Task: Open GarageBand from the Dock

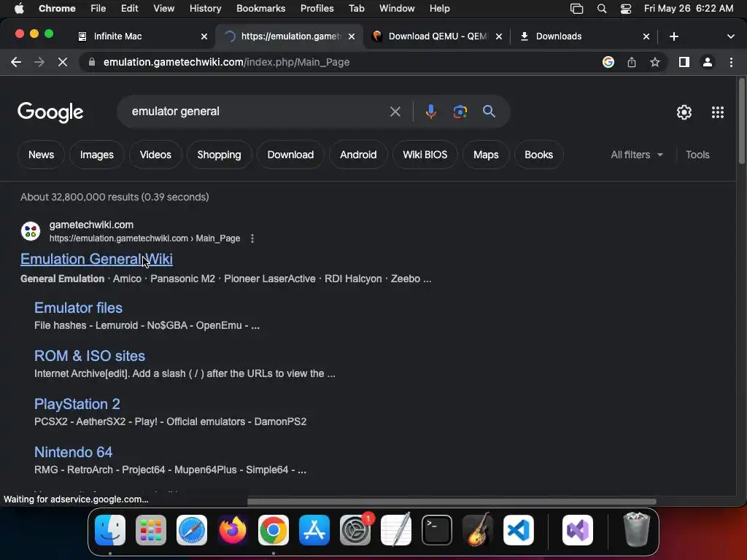Action: [478, 530]
